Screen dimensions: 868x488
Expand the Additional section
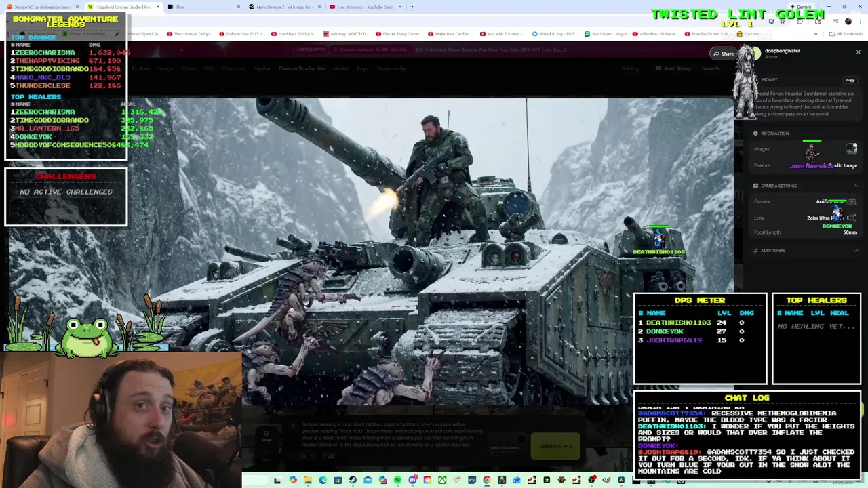(x=855, y=251)
